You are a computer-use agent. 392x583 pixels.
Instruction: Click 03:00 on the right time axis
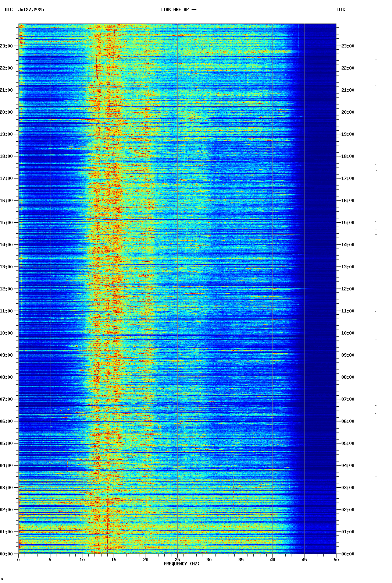(x=348, y=488)
